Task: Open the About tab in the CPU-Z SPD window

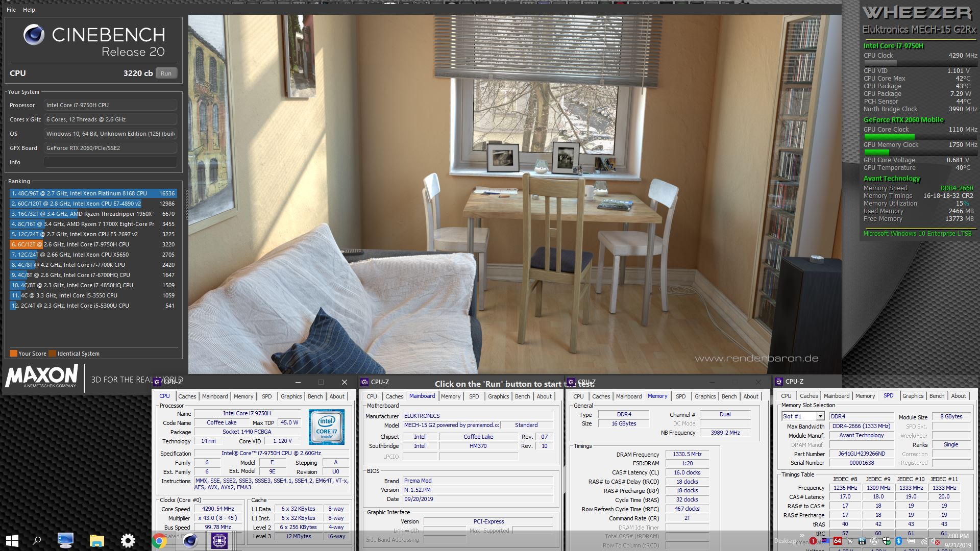Action: 959,396
